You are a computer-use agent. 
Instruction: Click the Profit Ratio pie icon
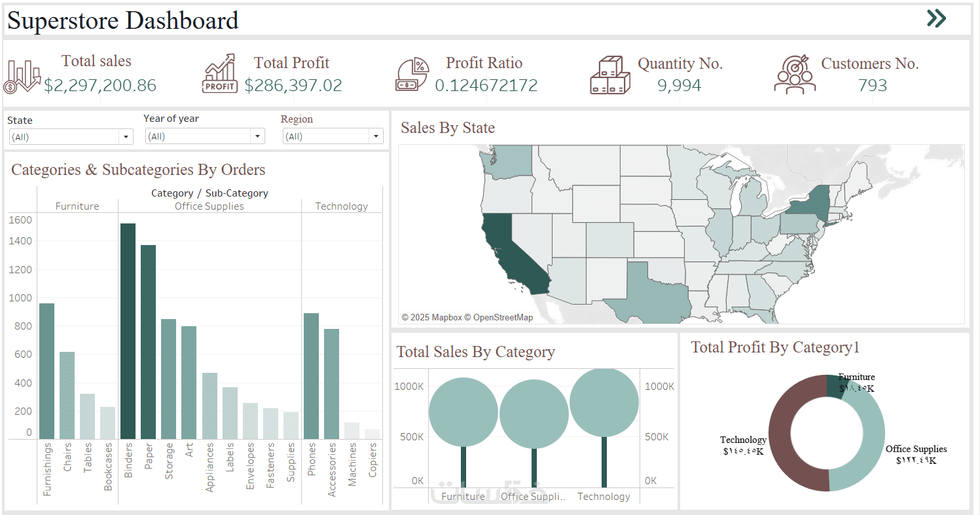[412, 75]
